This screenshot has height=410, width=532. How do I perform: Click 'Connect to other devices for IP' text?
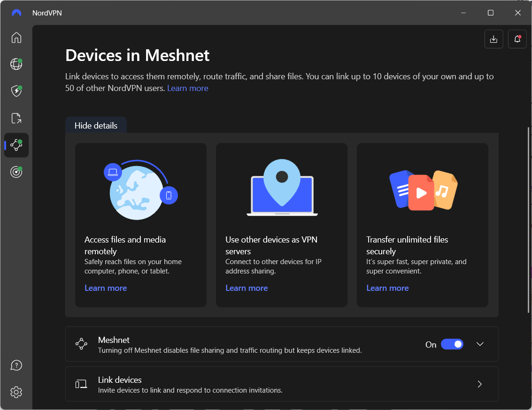tap(273, 266)
